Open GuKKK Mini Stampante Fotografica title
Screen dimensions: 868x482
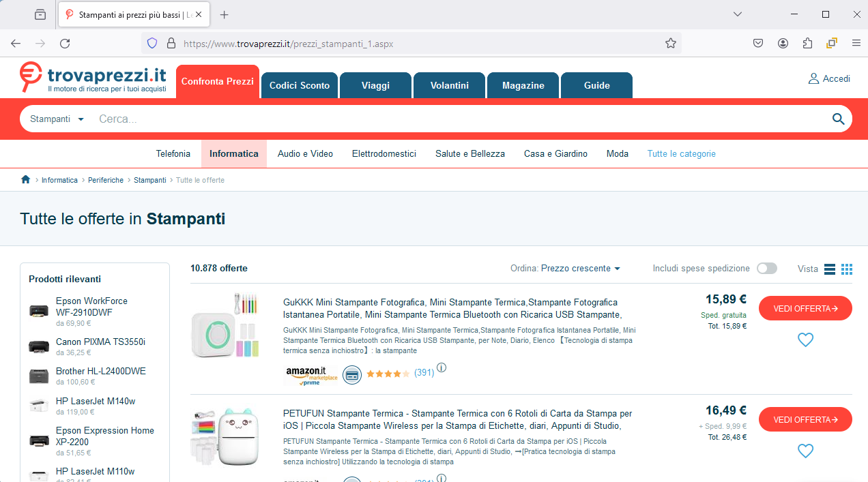452,308
